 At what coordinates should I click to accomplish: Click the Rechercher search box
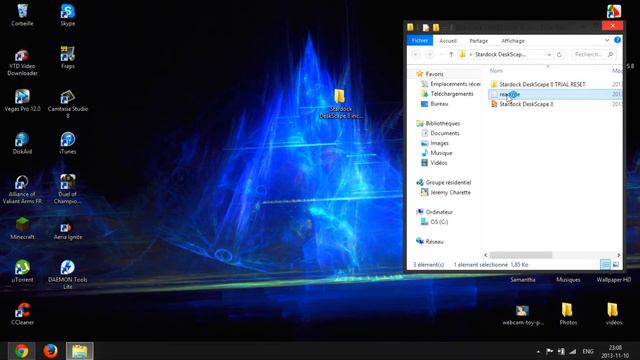(594, 54)
